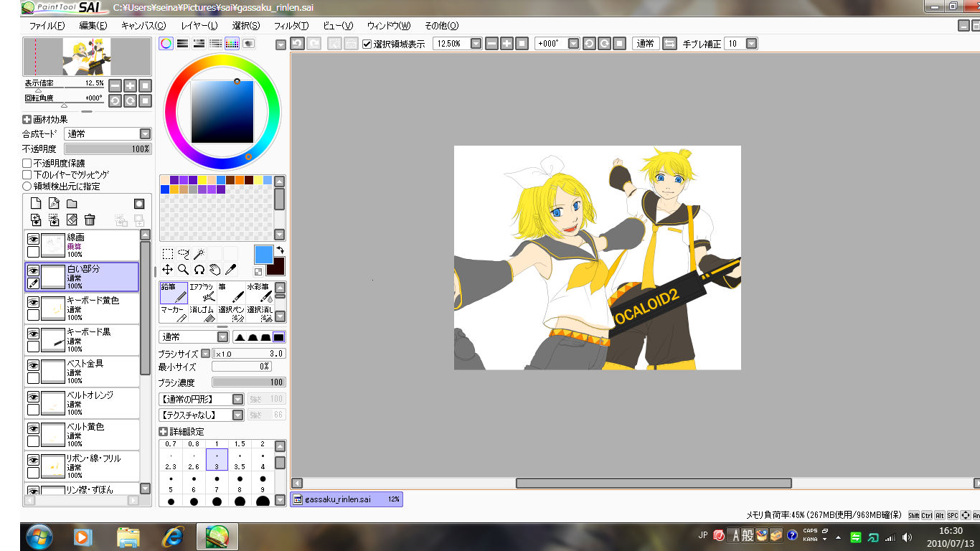Hide the ベスト金具 layer
The image size is (980, 551).
[x=33, y=365]
